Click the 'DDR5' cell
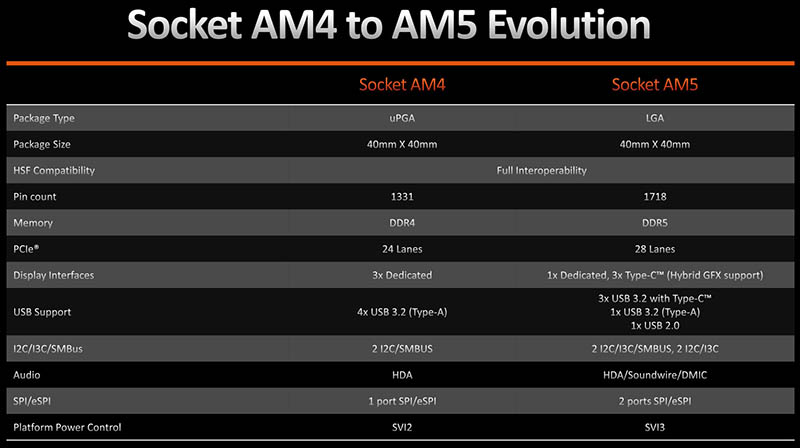800x448 pixels. pos(655,223)
